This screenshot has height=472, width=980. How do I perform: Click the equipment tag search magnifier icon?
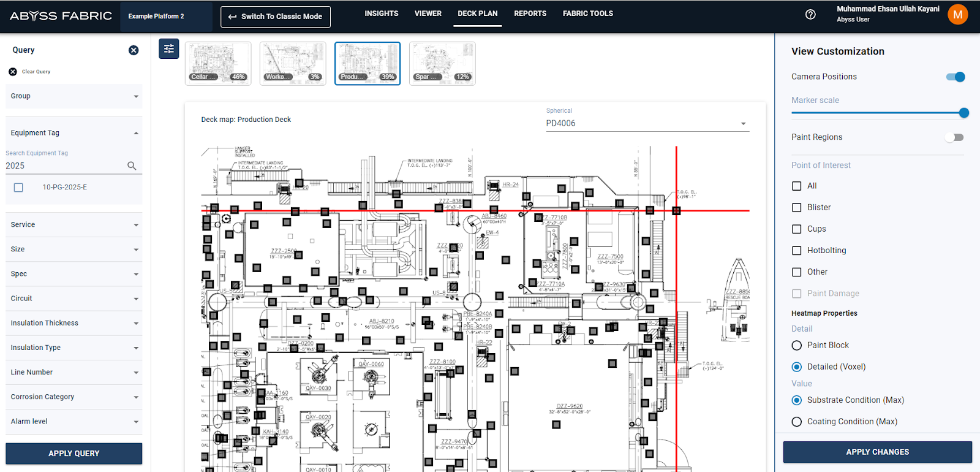coord(132,166)
